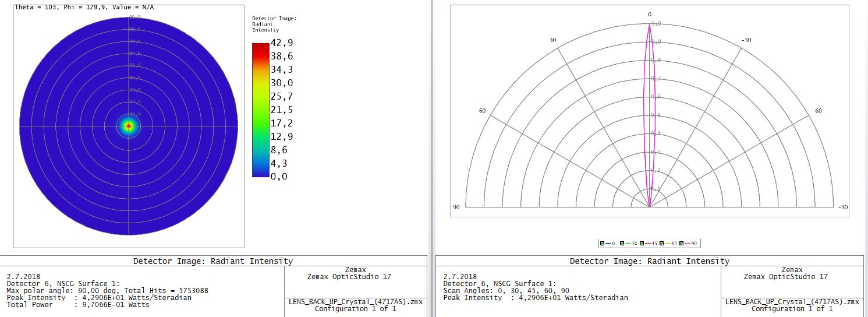868x317 pixels.
Task: Click the 8,6 color scale value
Action: point(281,150)
